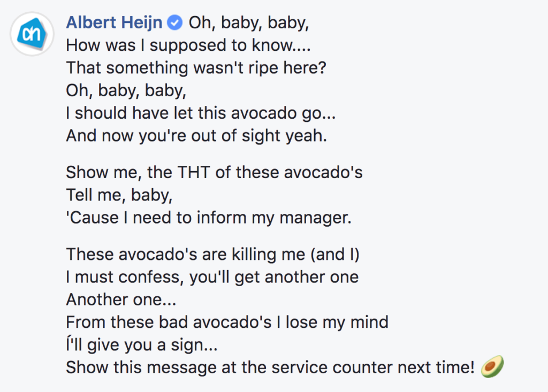The image size is (548, 392).
Task: Open the Albert Heijn profile picture
Action: [32, 34]
